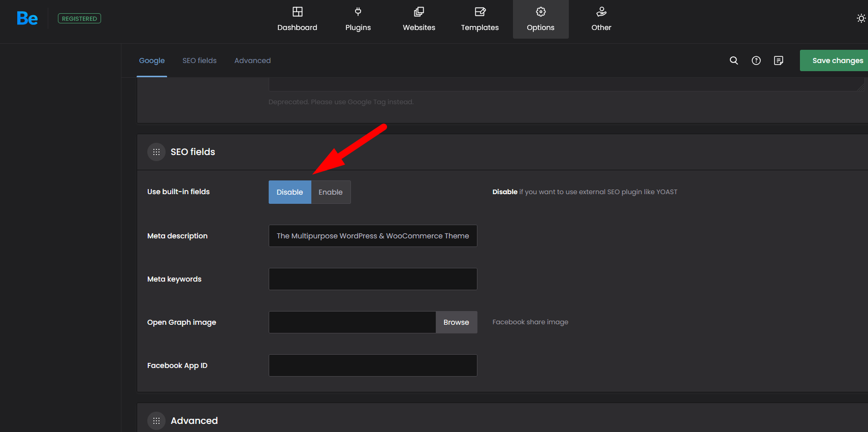Click the SEO fields section grip icon
The image size is (868, 432).
pos(156,152)
